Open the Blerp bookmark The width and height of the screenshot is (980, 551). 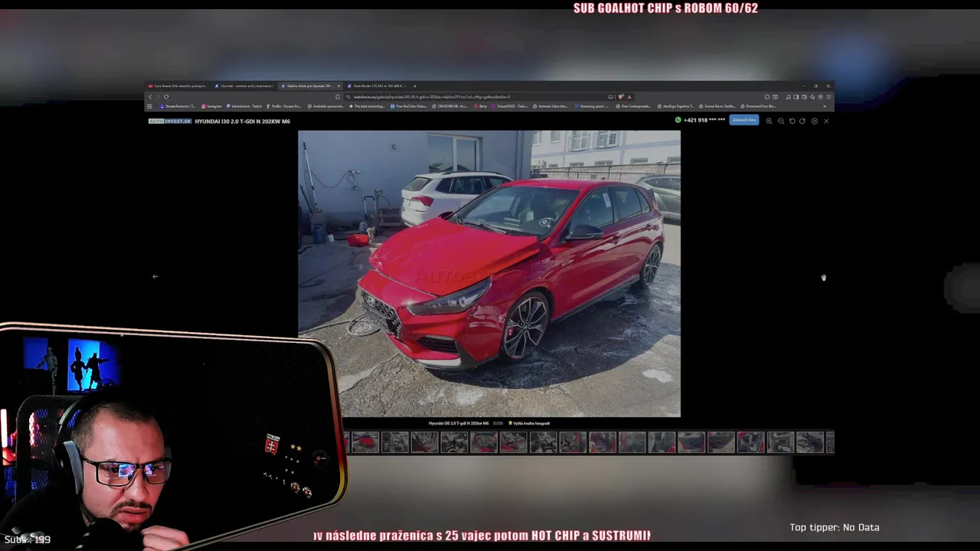coord(480,106)
